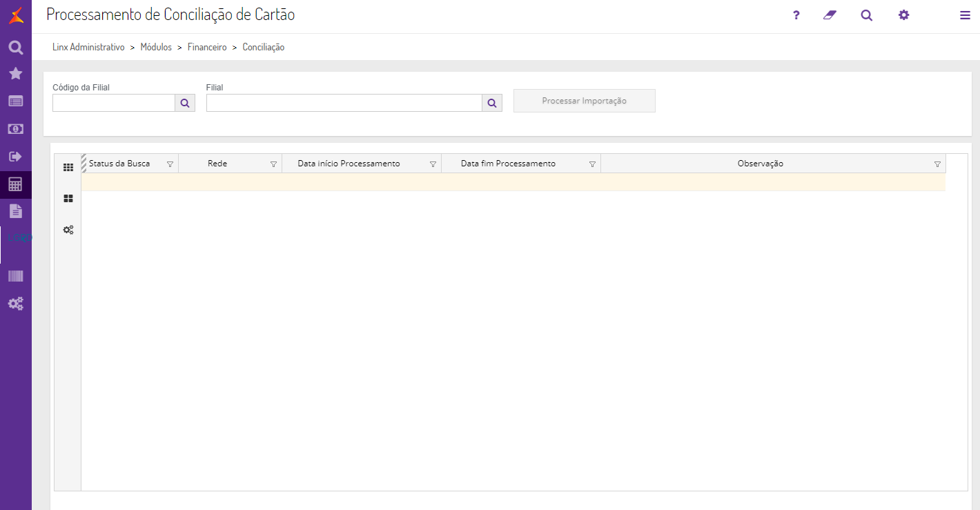
Task: Search lookup for Código da Filial
Action: click(x=185, y=103)
